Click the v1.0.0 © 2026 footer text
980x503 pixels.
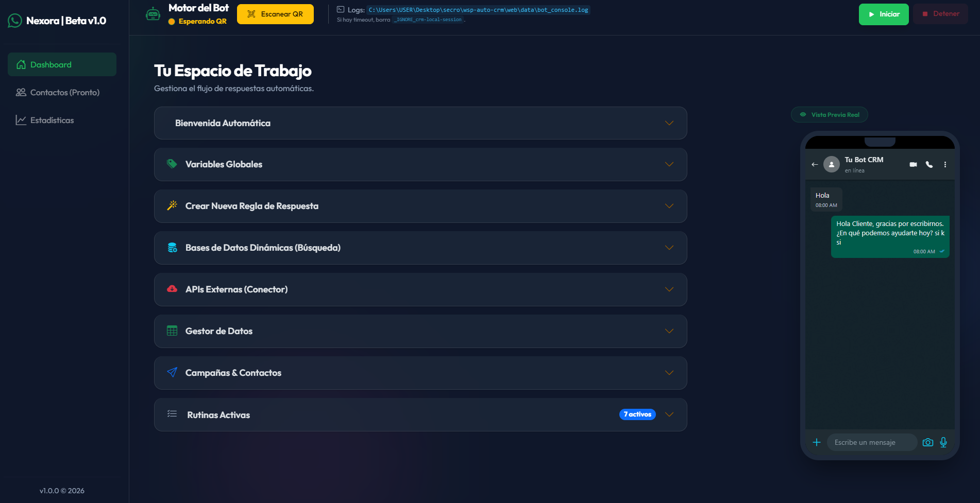pyautogui.click(x=62, y=491)
